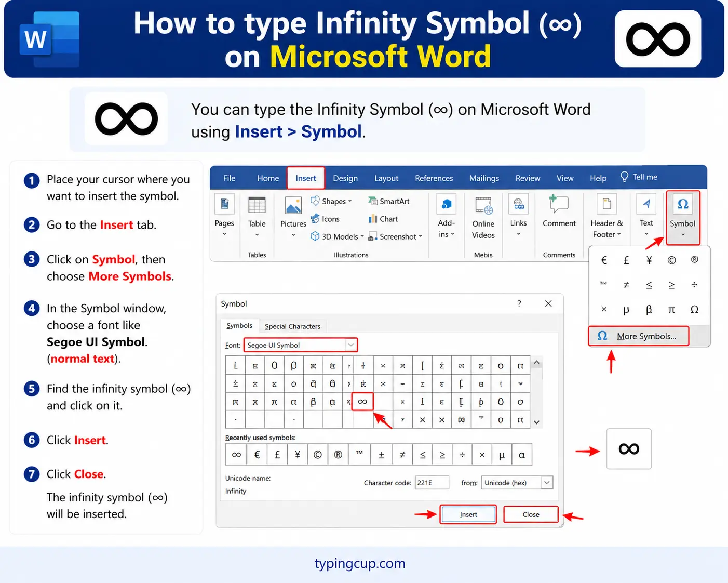728x583 pixels.
Task: Open the Mailings tab
Action: (x=484, y=178)
